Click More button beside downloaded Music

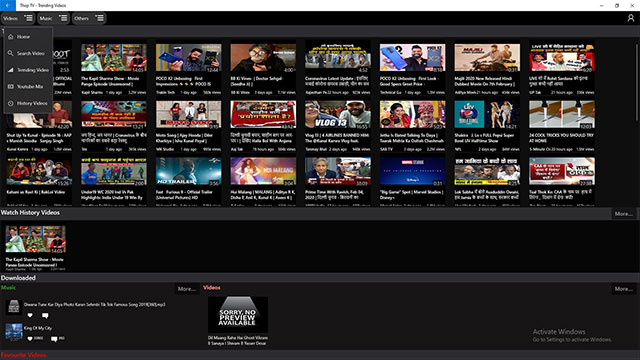[x=187, y=289]
